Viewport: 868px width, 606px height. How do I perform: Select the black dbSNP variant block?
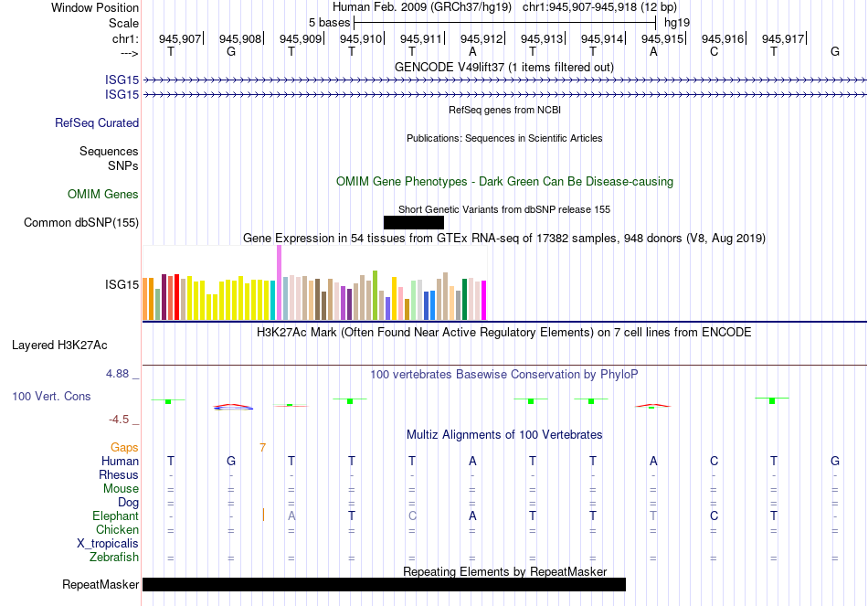[414, 223]
